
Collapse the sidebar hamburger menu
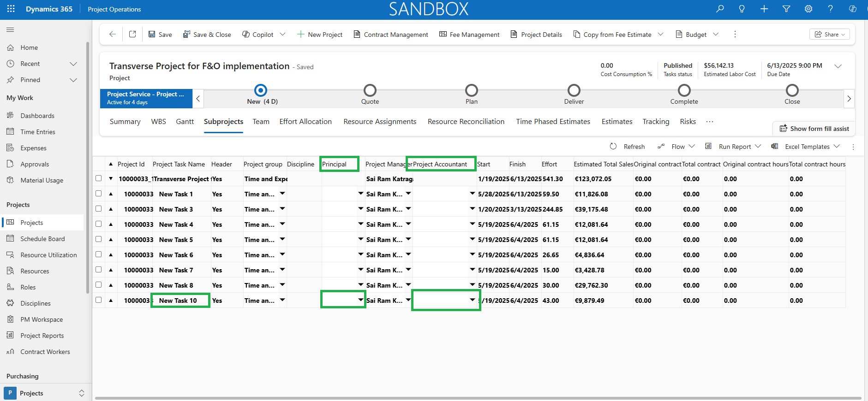click(10, 30)
